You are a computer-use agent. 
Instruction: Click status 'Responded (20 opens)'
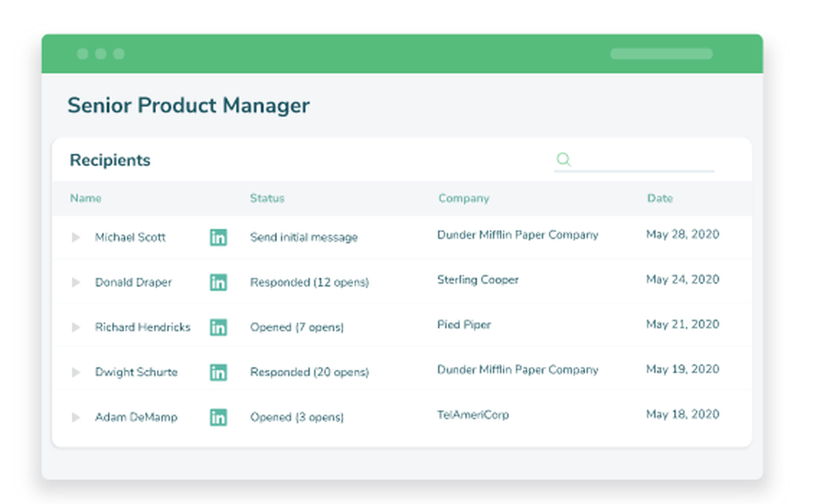coord(310,372)
